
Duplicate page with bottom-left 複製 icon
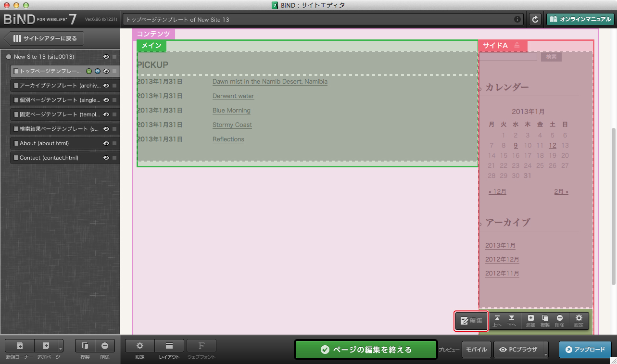tap(85, 346)
